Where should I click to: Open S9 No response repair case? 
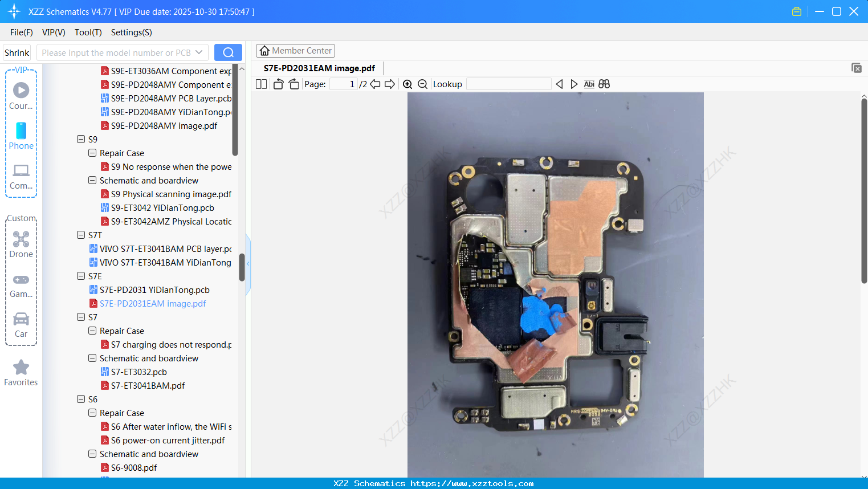point(166,166)
